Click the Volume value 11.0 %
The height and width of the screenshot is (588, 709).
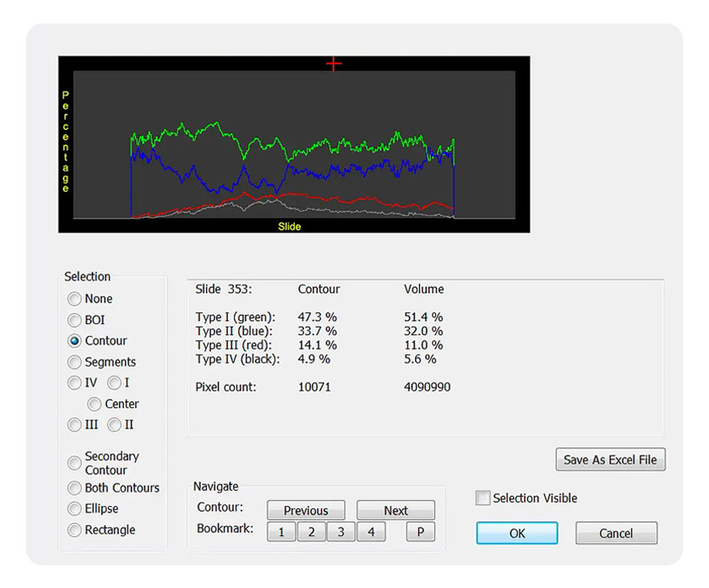coord(423,345)
